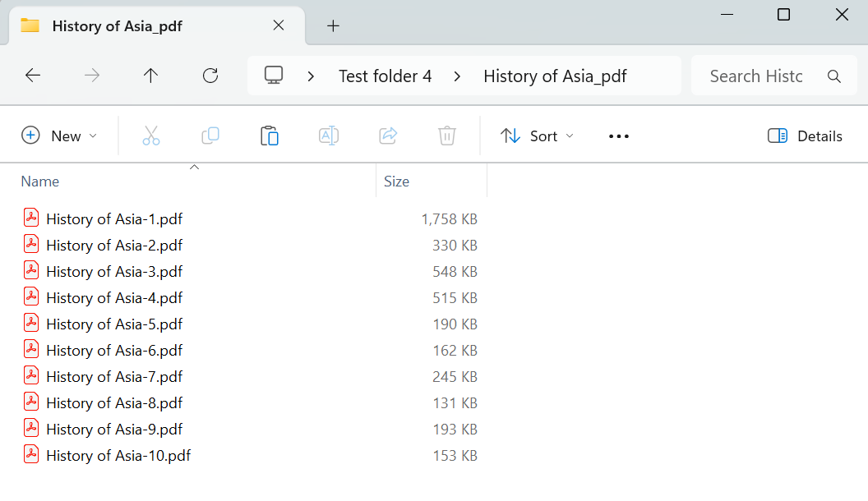Screen dimensions: 868x501
Task: Refresh the current folder view
Action: (210, 76)
